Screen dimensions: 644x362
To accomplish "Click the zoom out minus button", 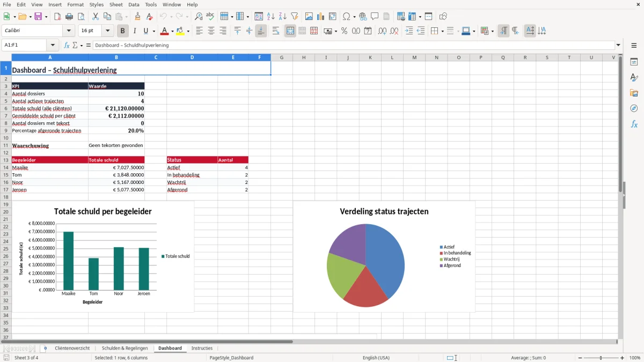I will pyautogui.click(x=579, y=358).
